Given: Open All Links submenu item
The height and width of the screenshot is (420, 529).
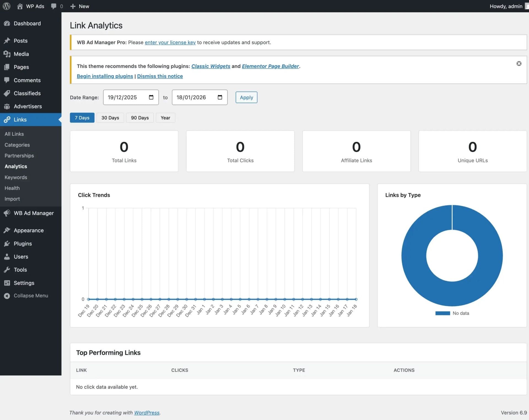Looking at the screenshot, I should 14,134.
